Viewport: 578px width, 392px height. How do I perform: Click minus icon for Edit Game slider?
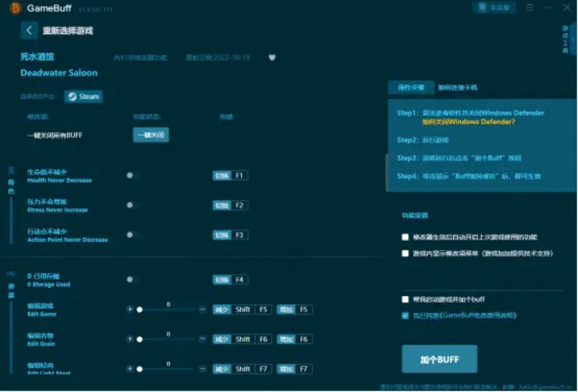point(203,309)
